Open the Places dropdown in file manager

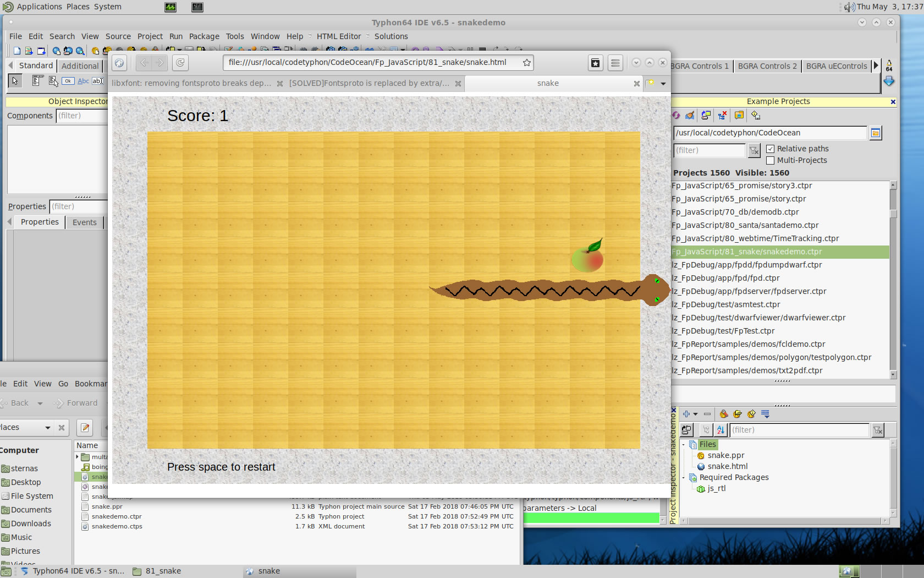pos(48,428)
